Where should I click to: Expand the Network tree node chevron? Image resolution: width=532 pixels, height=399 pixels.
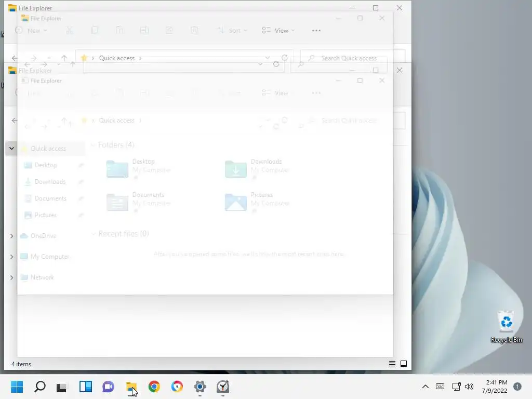(x=11, y=277)
